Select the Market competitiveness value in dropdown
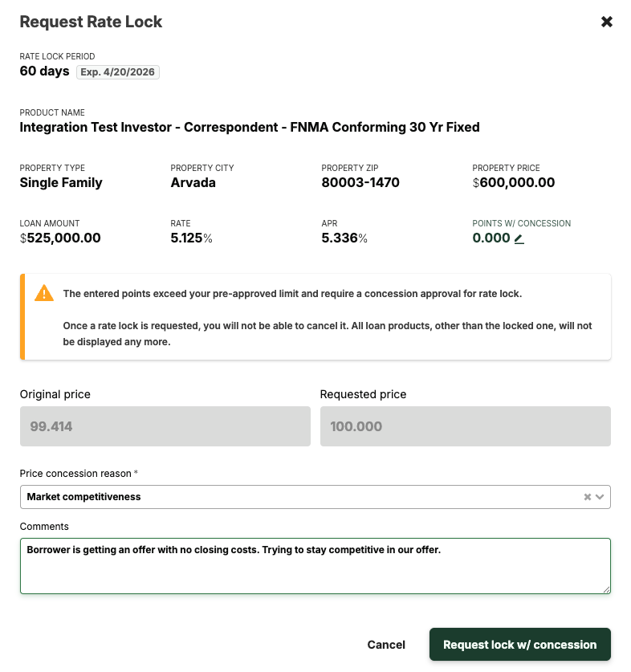The image size is (631, 672). point(84,497)
